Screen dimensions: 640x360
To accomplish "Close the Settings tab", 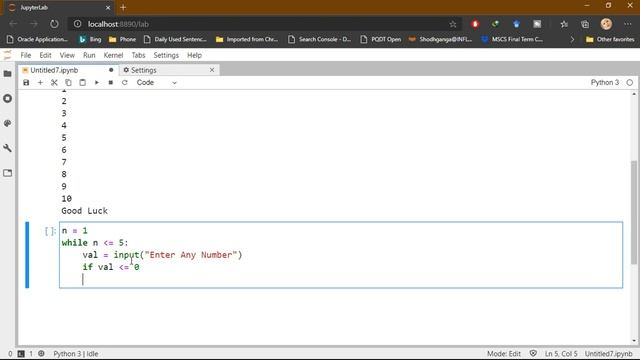I will tap(212, 70).
